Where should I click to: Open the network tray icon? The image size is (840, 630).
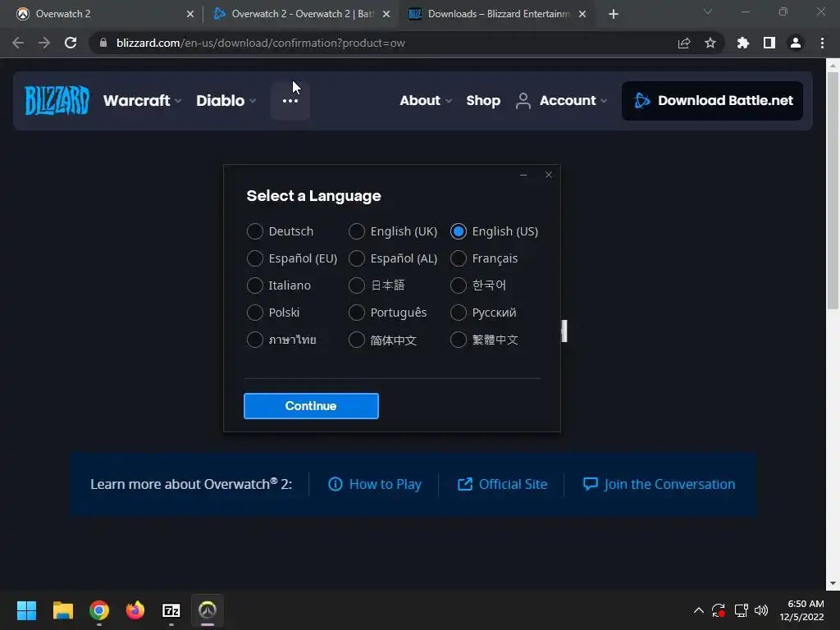[741, 610]
